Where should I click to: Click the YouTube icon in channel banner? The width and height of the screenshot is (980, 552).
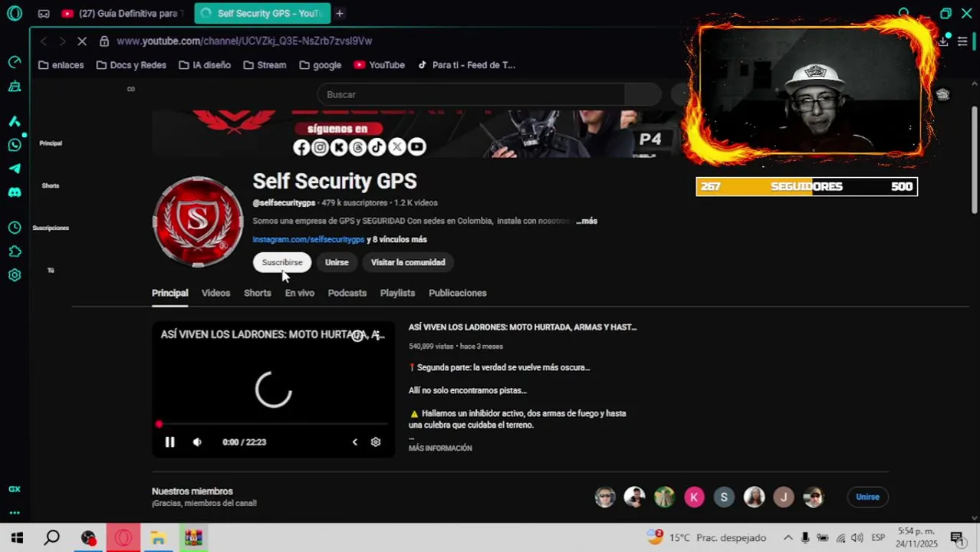click(x=416, y=146)
